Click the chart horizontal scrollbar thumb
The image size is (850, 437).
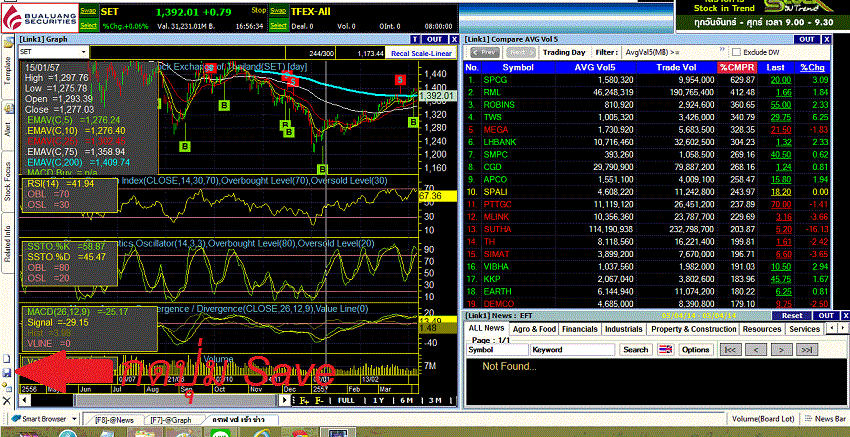tap(176, 400)
